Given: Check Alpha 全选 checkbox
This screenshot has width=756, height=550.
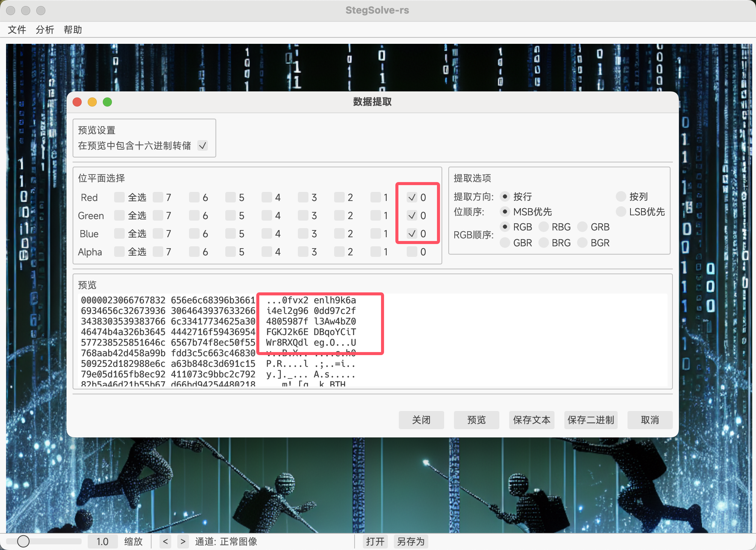Looking at the screenshot, I should pos(119,252).
